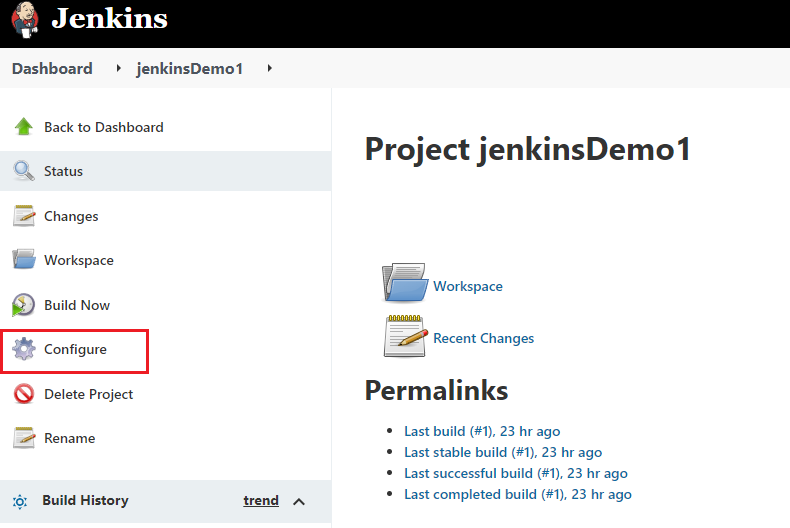
Task: Expand the arrow after the Dashboard breadcrumb
Action: coord(119,68)
